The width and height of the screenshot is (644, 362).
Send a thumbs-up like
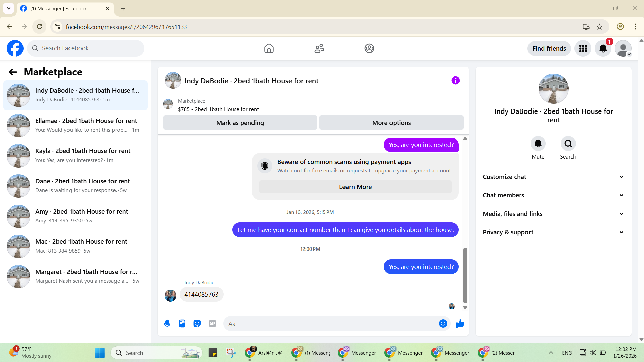pos(460,324)
